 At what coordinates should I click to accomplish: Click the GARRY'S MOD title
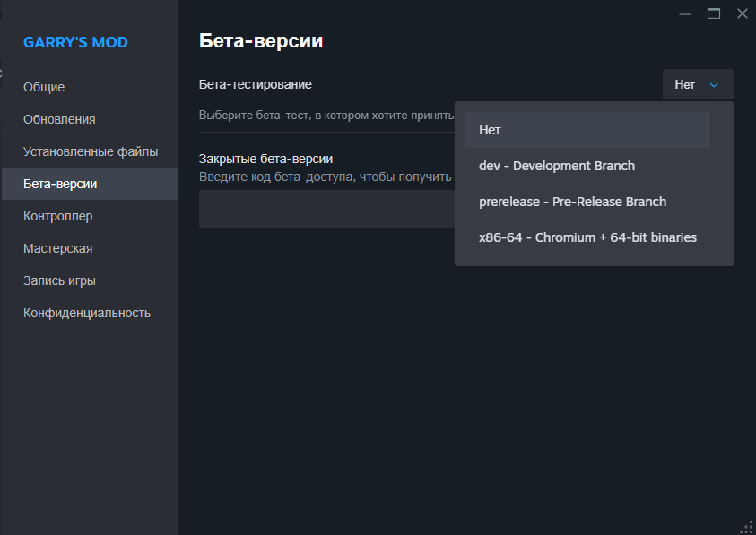pos(75,42)
